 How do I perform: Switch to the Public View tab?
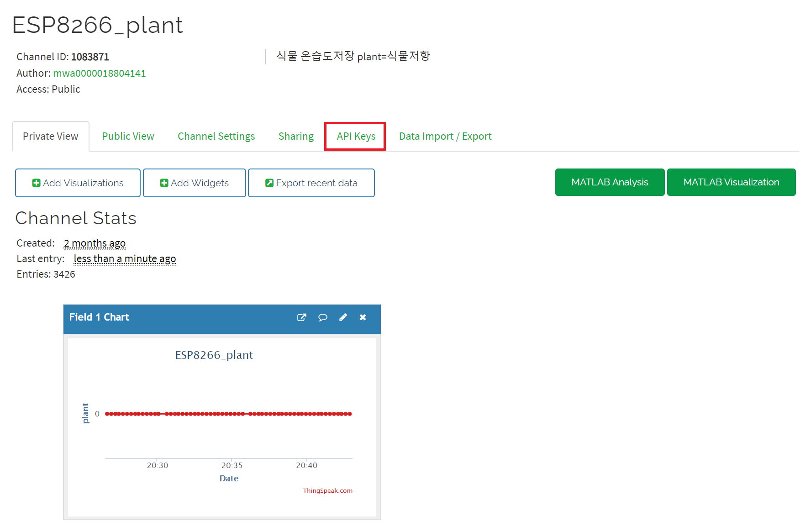point(128,136)
